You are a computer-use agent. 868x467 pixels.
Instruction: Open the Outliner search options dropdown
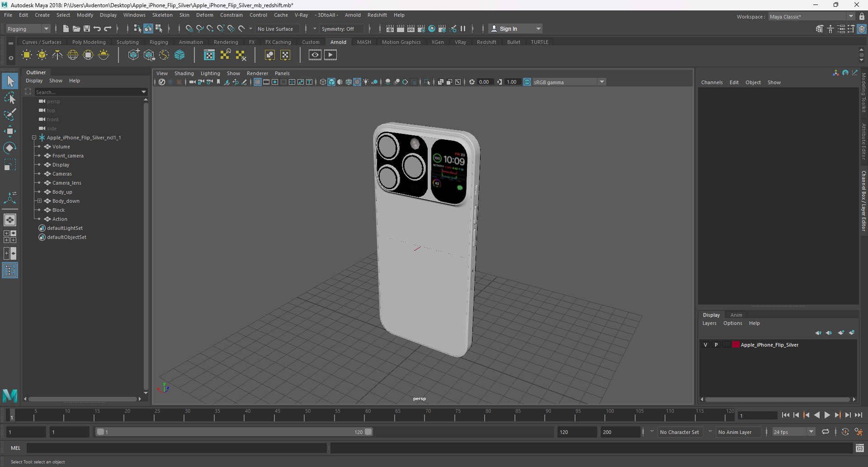pyautogui.click(x=144, y=92)
